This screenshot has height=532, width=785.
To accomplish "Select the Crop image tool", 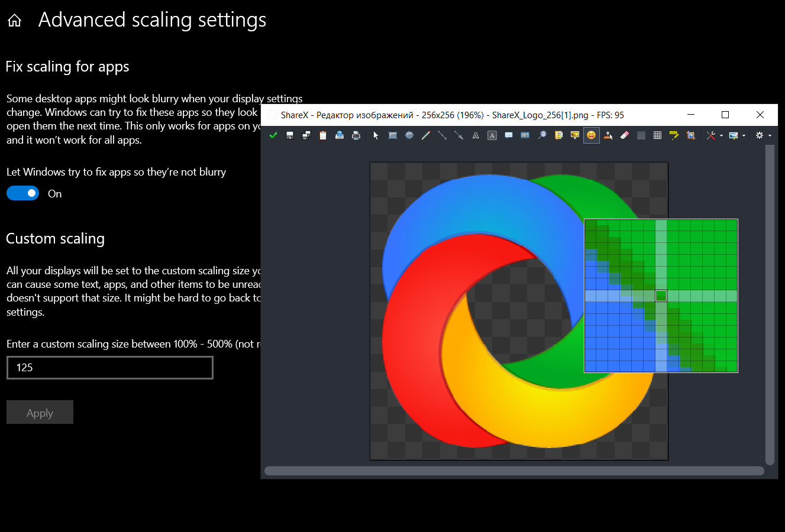I will point(690,135).
